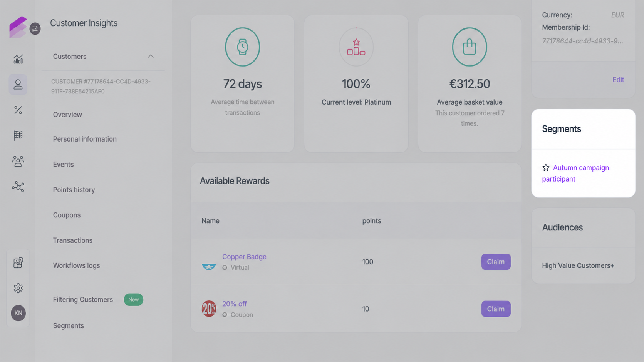The height and width of the screenshot is (362, 644).
Task: Open the campaigns flag sidebar icon
Action: [x=18, y=135]
